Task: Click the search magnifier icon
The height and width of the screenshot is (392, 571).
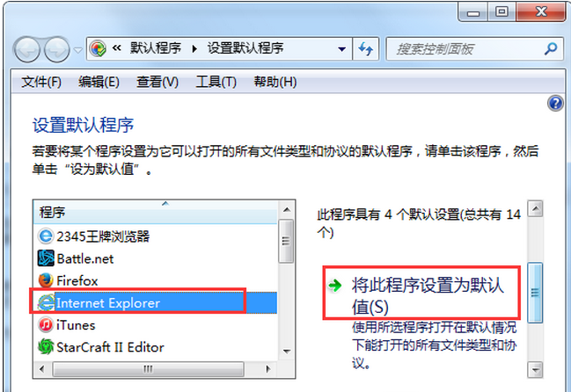Action: [x=551, y=48]
